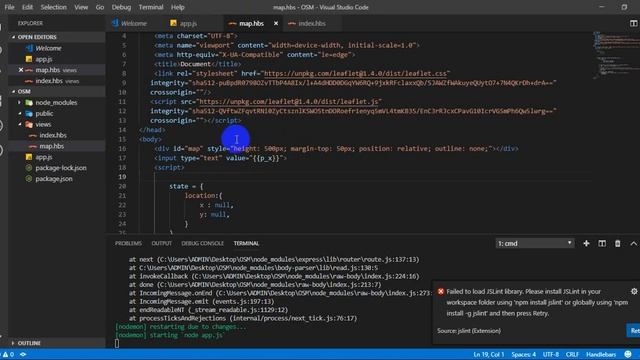Show the Output panel tab
Image resolution: width=640 pixels, height=360 pixels.
162,243
